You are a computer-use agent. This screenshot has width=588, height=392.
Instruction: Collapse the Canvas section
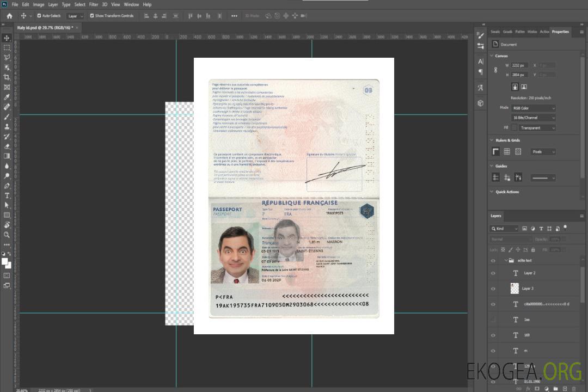[x=492, y=56]
